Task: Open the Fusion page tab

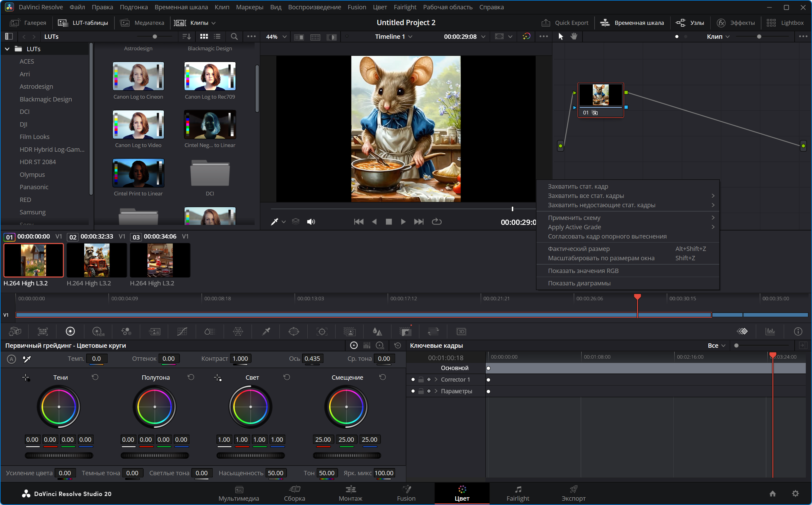Action: point(406,493)
